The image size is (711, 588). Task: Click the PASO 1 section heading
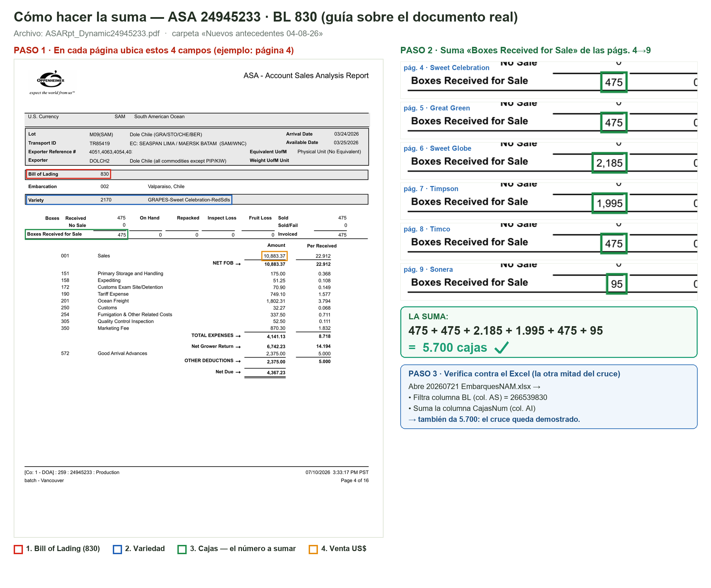(x=154, y=50)
